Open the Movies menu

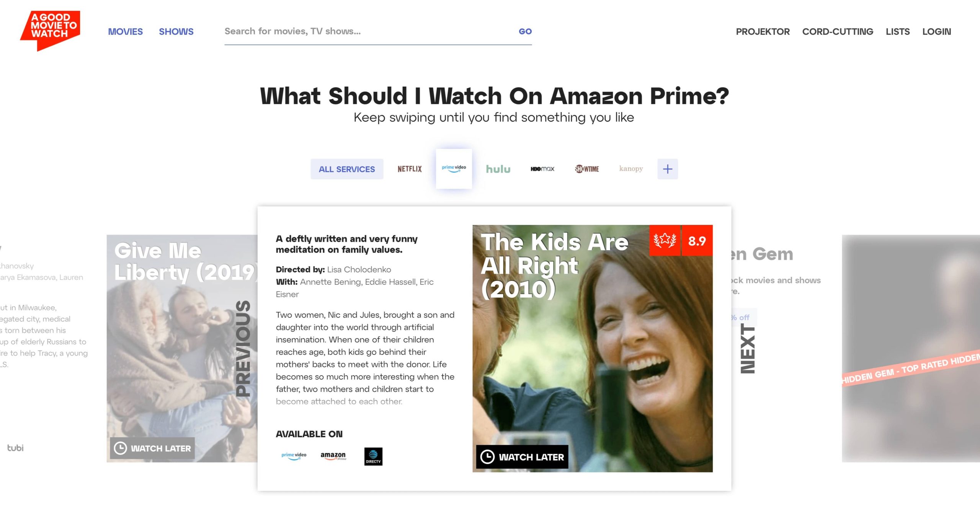pos(125,31)
